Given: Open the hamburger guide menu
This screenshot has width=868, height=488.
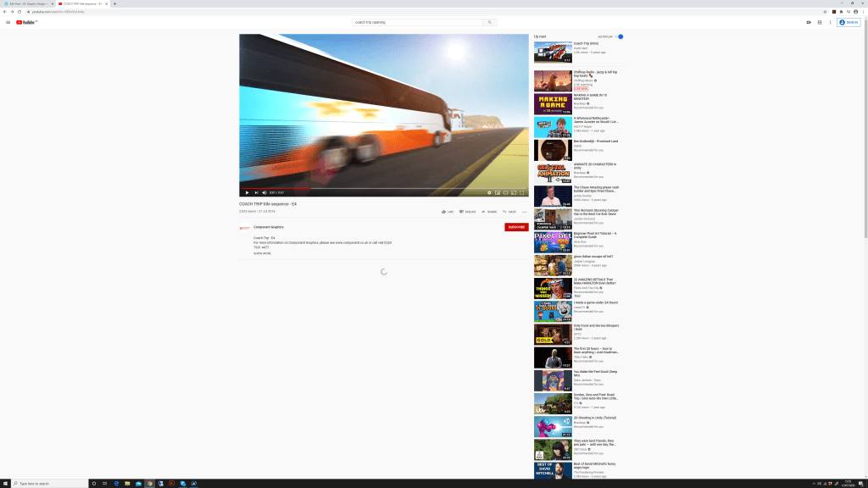Looking at the screenshot, I should point(8,22).
